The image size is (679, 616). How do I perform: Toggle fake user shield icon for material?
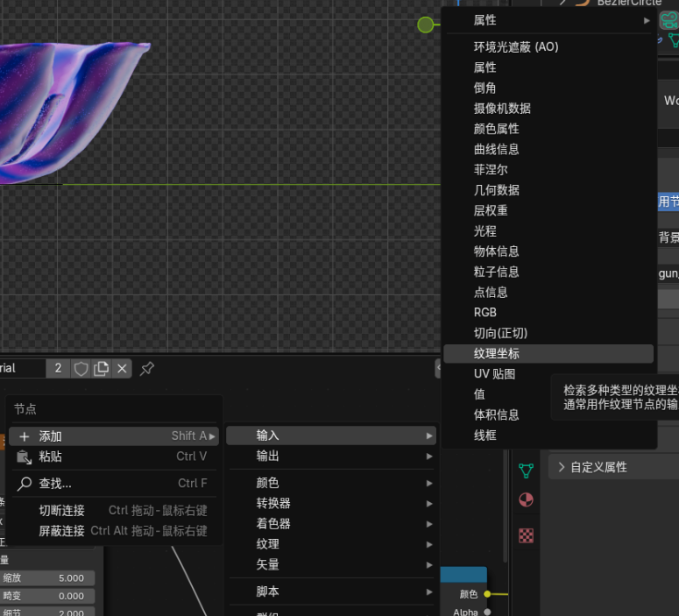point(81,369)
